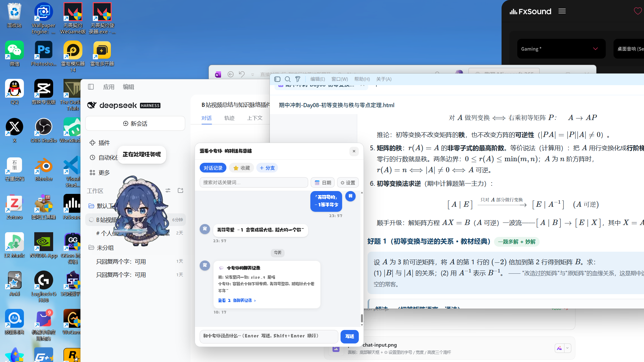Click the 一题多解 + 妙解 green tag
This screenshot has height=362, width=644.
coord(517,242)
